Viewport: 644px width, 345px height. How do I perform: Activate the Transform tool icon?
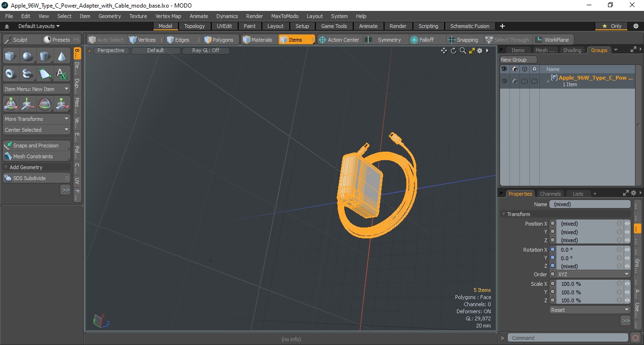[10, 104]
